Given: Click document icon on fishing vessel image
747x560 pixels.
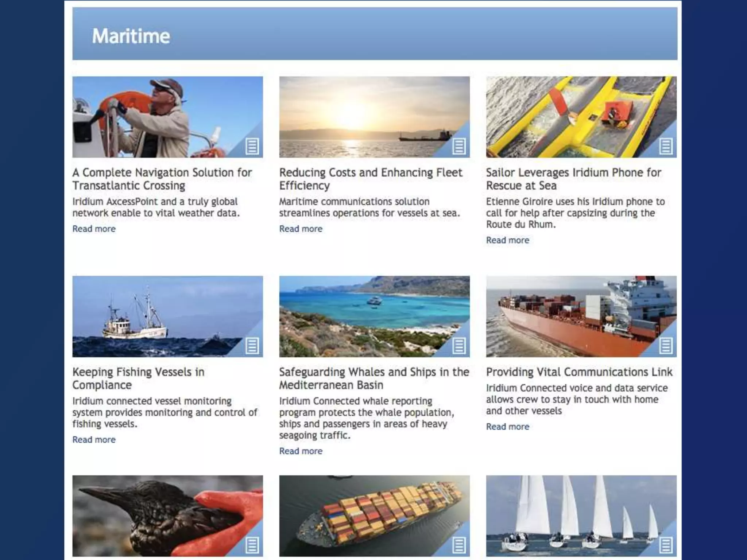Looking at the screenshot, I should (252, 346).
